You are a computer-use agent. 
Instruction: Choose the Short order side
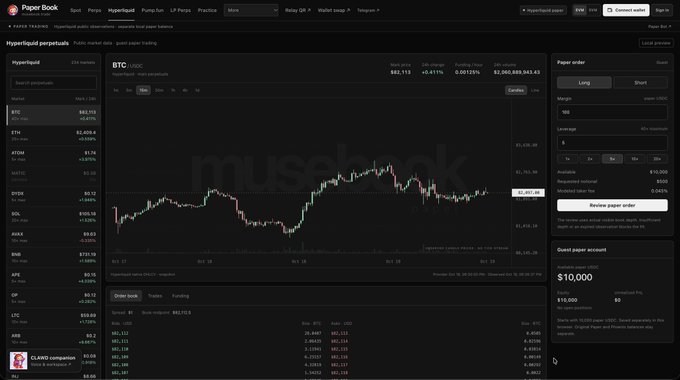pyautogui.click(x=641, y=82)
